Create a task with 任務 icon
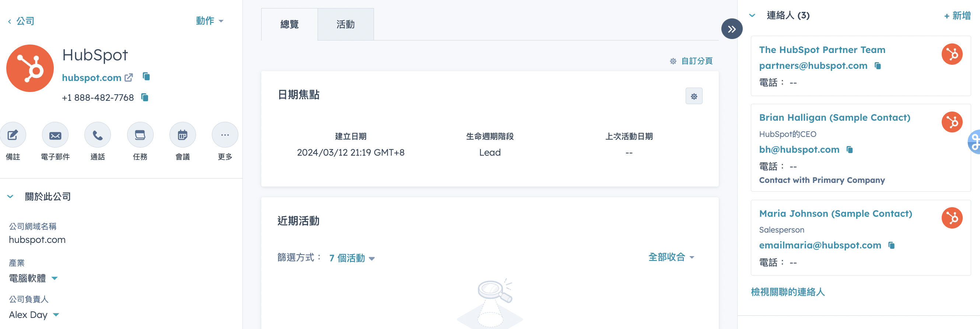Screen dimensions: 980x329 pyautogui.click(x=140, y=135)
